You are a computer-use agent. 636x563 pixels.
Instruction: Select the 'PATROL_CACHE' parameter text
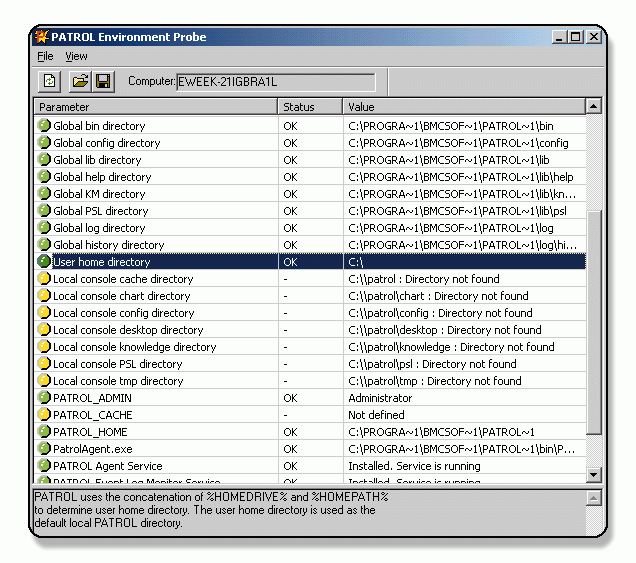pyautogui.click(x=93, y=415)
